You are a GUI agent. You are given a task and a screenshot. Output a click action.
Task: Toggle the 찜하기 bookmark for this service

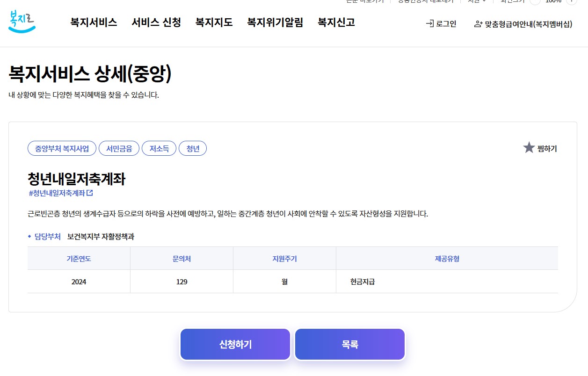pos(540,148)
